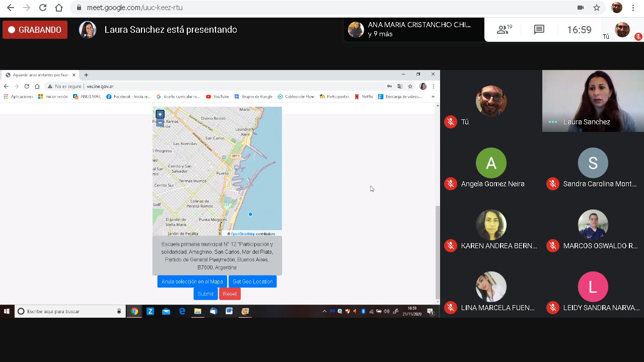Image resolution: width=644 pixels, height=362 pixels.
Task: Show hidden system tray icons
Action: tap(324, 311)
